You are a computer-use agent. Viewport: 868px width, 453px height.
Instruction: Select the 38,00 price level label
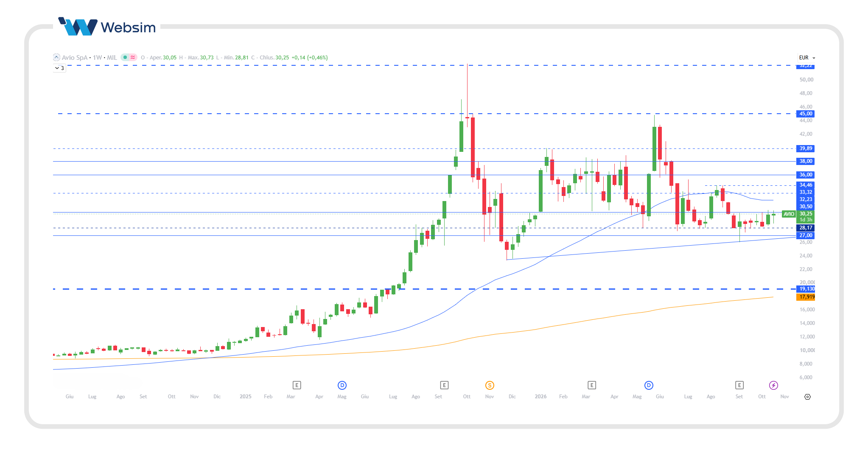[806, 161]
